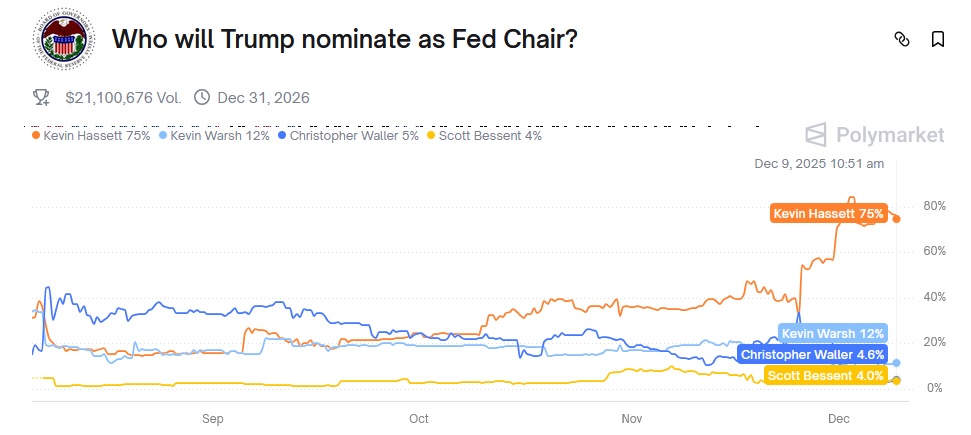Click the Federal Reserve seal image
This screenshot has height=435, width=971.
point(61,39)
